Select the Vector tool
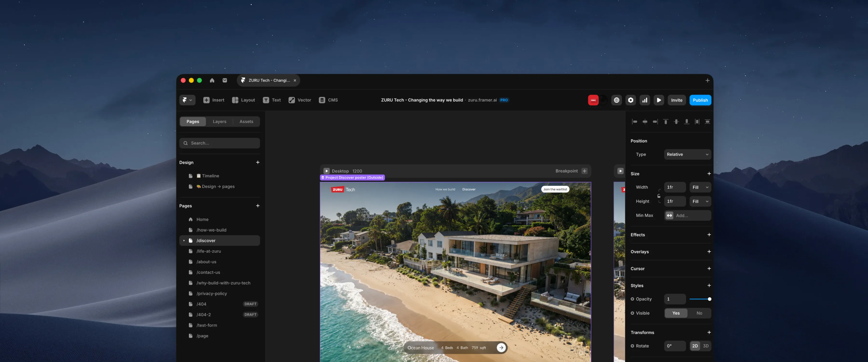The height and width of the screenshot is (362, 868). pos(299,100)
